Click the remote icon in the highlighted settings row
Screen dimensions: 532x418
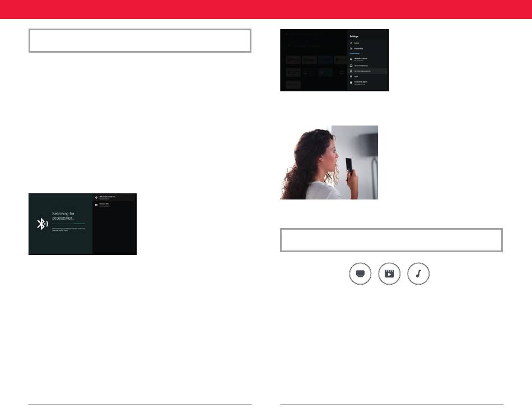click(351, 71)
